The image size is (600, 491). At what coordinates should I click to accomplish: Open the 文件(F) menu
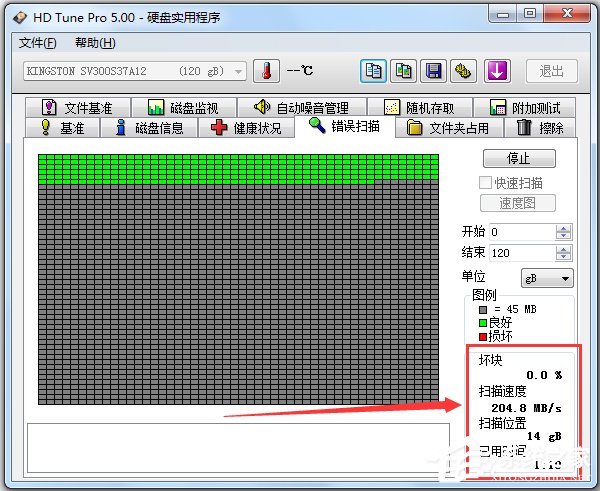[x=39, y=43]
